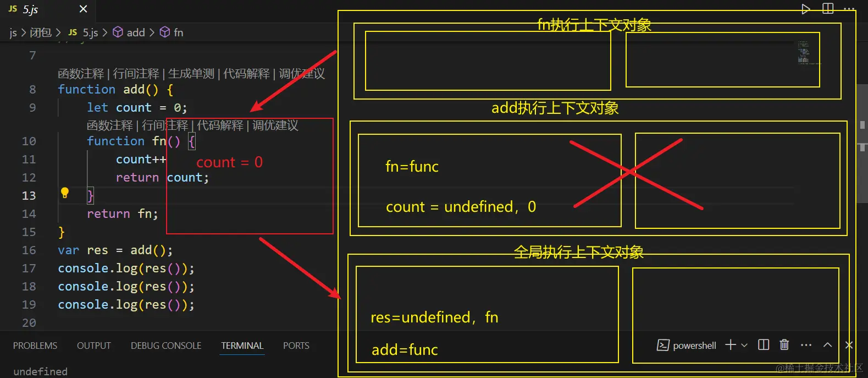The height and width of the screenshot is (378, 868).
Task: Click 生成单测 code lens above function add
Action: pos(191,74)
